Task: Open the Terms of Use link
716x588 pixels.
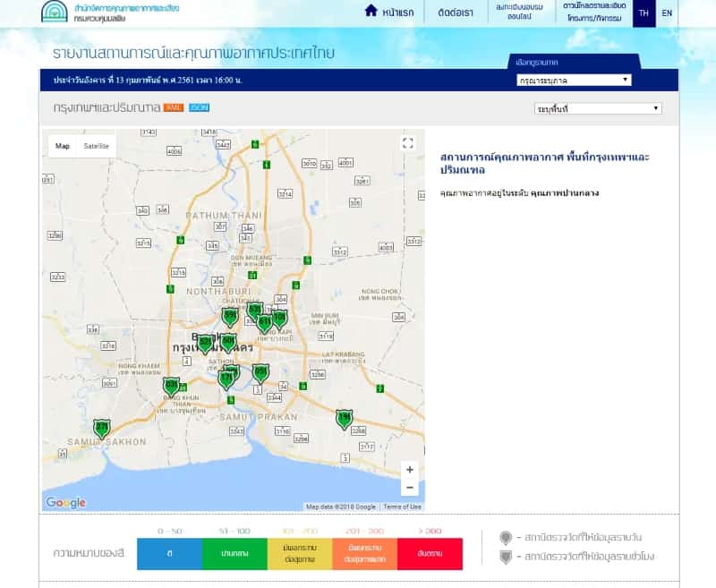Action: [x=402, y=507]
